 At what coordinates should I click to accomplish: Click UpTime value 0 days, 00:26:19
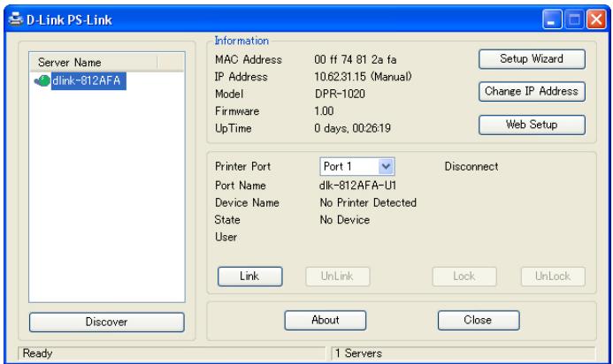(x=352, y=128)
